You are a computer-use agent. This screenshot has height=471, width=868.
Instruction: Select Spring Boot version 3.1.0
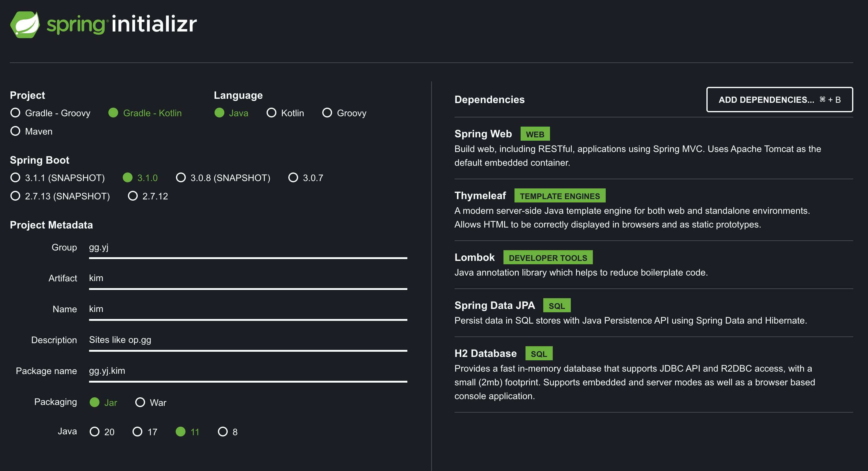[x=140, y=177]
